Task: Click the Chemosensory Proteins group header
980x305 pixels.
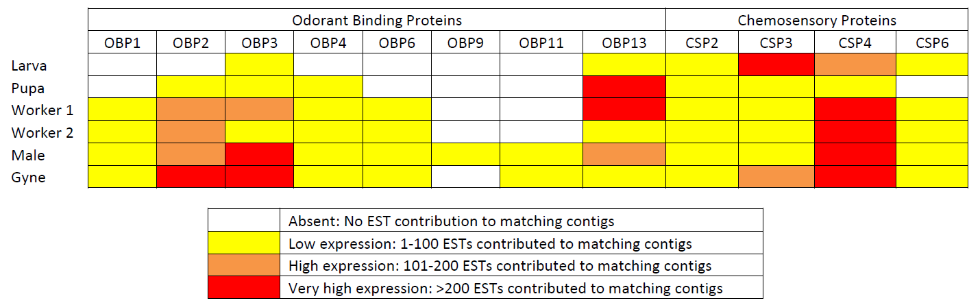Action: [x=817, y=21]
